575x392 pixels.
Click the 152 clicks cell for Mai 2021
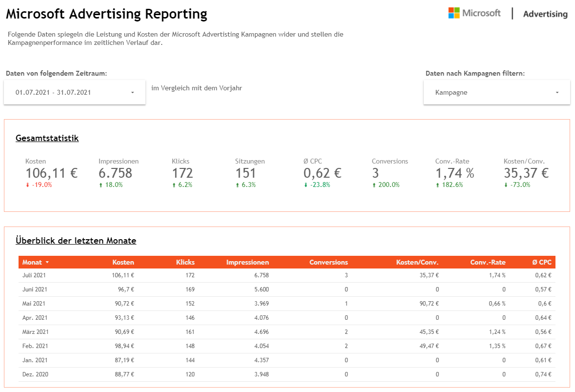point(190,304)
